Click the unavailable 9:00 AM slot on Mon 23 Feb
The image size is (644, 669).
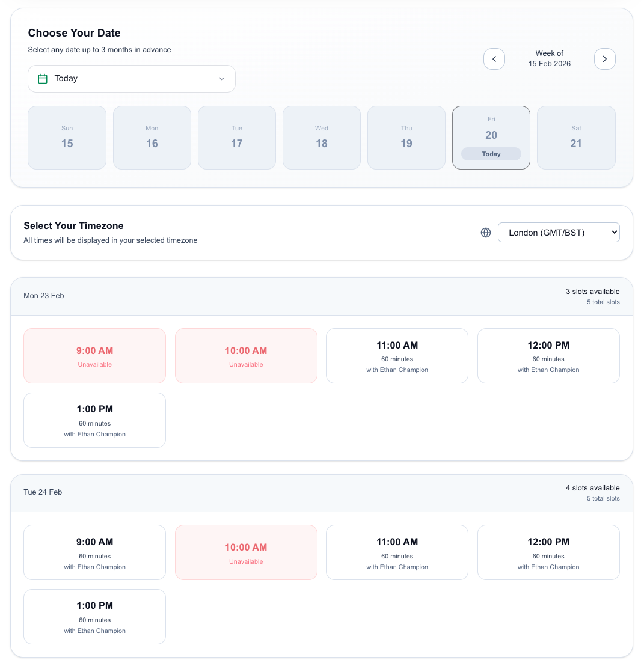(94, 355)
